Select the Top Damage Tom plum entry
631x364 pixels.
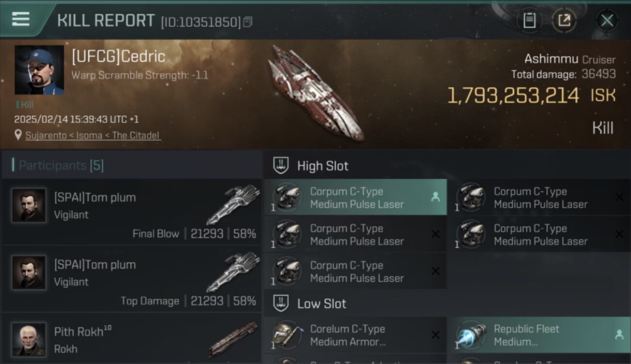132,280
